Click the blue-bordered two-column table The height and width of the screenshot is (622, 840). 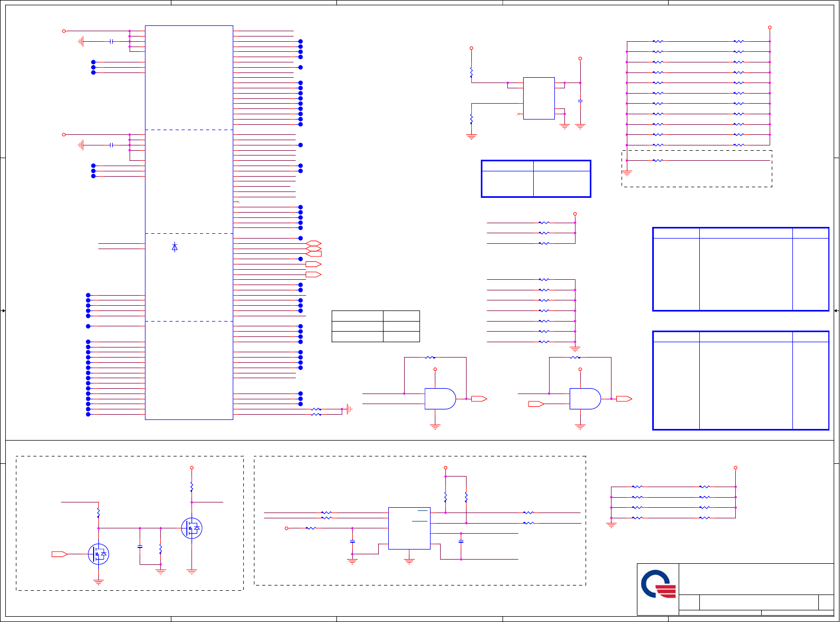pos(536,179)
